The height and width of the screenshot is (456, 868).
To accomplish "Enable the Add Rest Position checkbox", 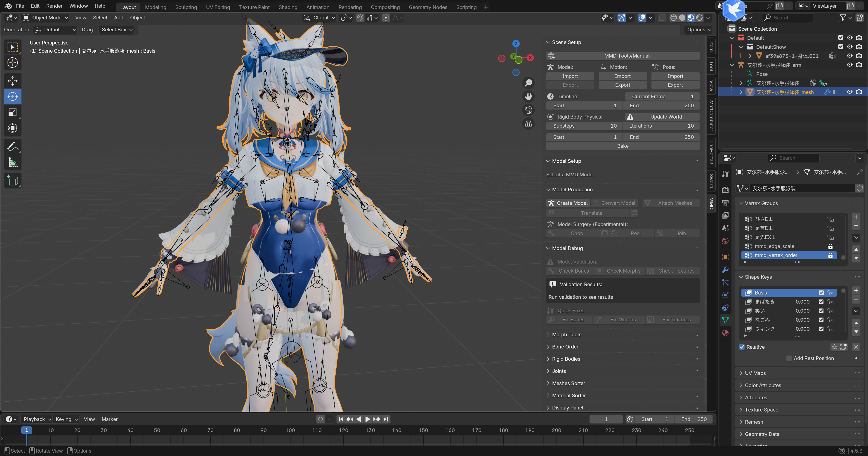I will (x=789, y=358).
